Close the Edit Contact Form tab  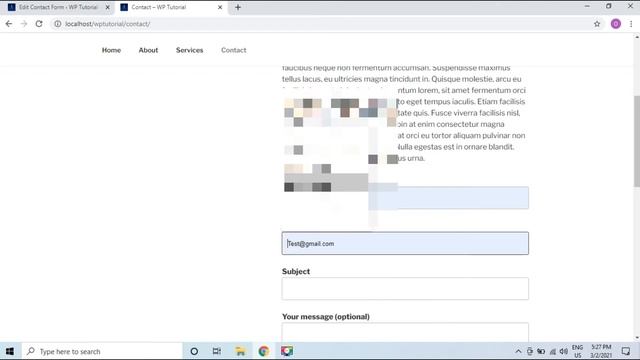pos(108,7)
